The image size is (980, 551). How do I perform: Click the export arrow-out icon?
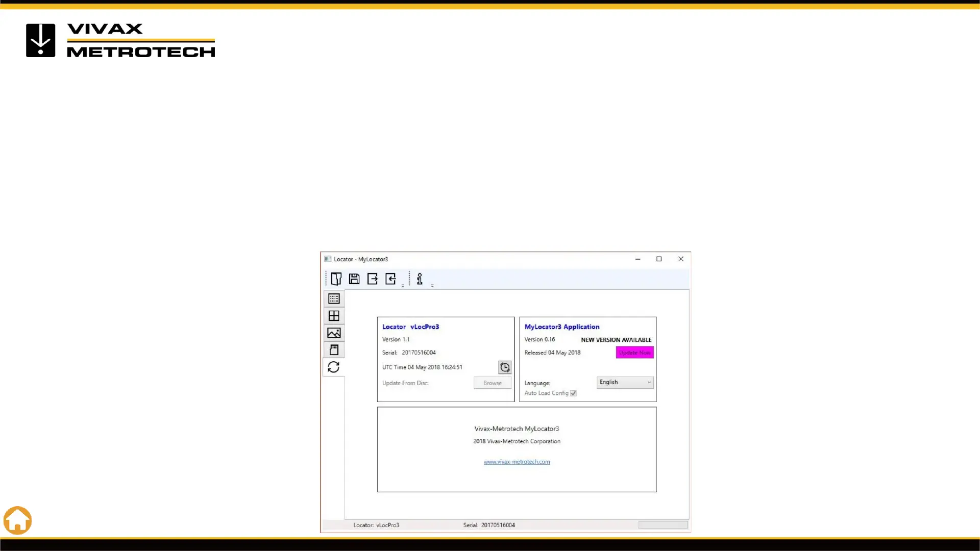(373, 279)
